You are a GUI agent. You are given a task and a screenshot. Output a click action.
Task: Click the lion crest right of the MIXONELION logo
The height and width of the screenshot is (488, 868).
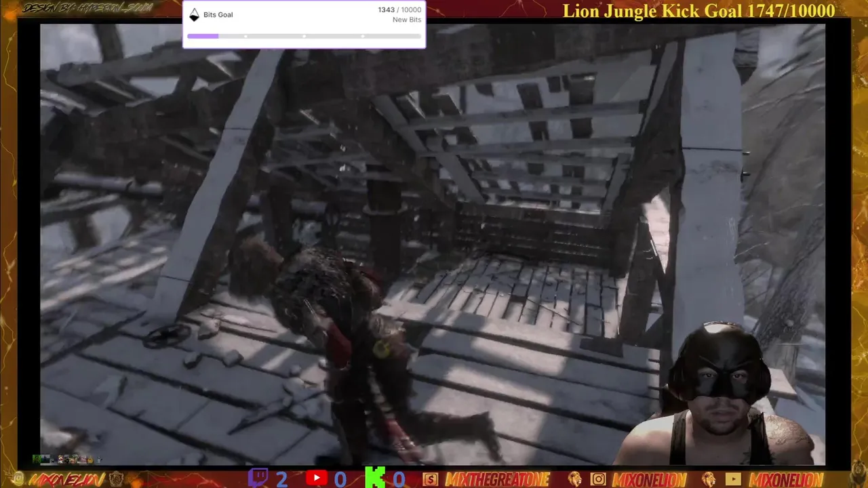click(117, 479)
